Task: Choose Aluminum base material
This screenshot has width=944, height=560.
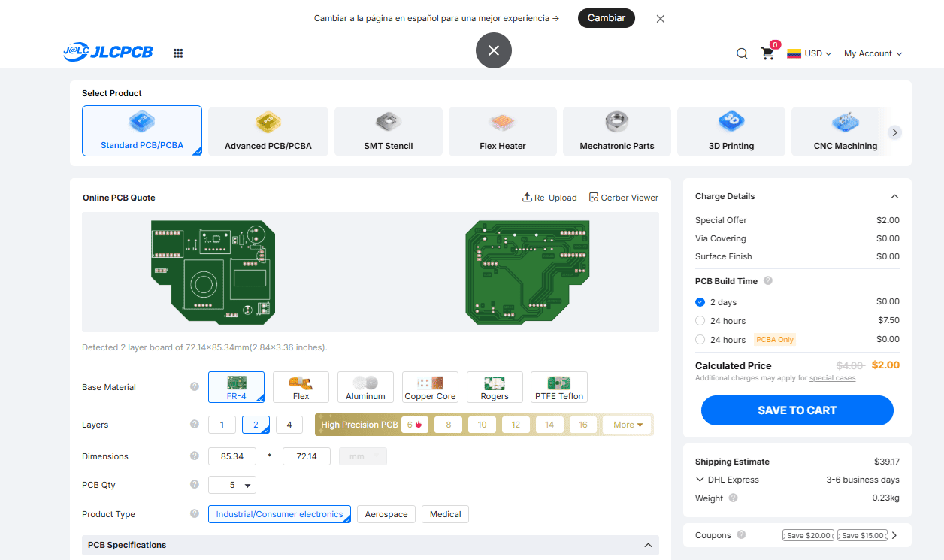Action: click(365, 387)
